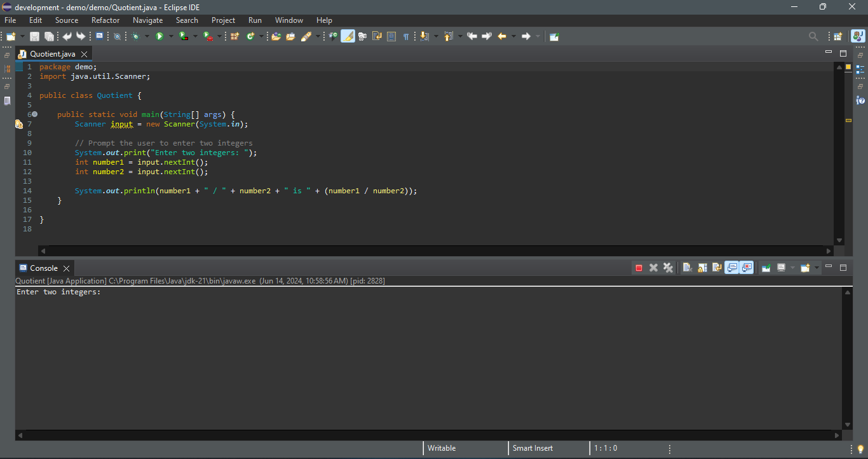This screenshot has height=459, width=868.
Task: Run the program with green play button
Action: click(159, 36)
